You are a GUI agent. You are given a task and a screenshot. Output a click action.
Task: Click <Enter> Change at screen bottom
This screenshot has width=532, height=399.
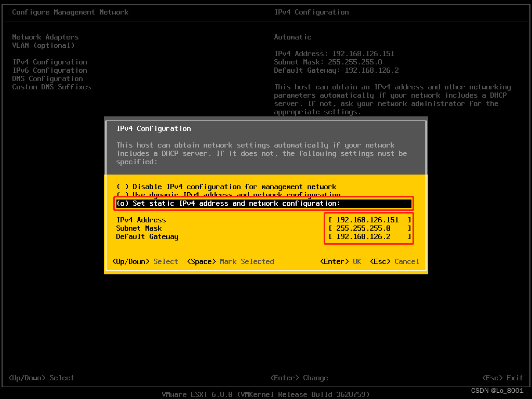pos(299,378)
